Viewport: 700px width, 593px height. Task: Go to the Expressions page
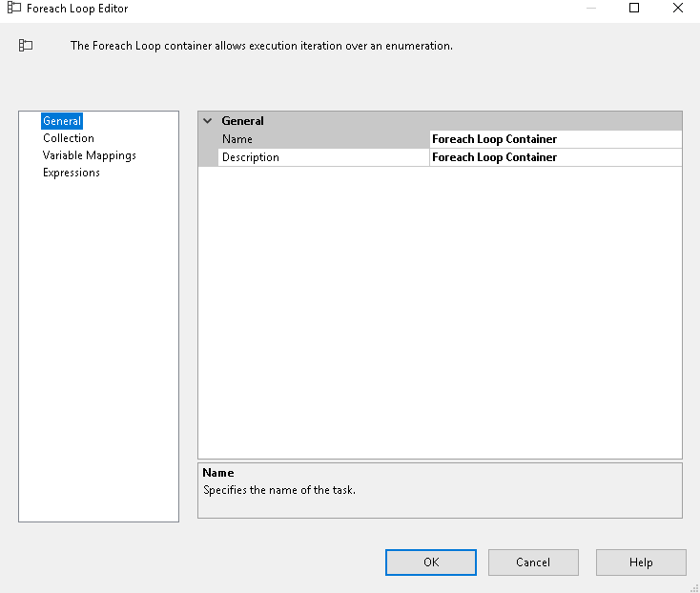[x=72, y=173]
